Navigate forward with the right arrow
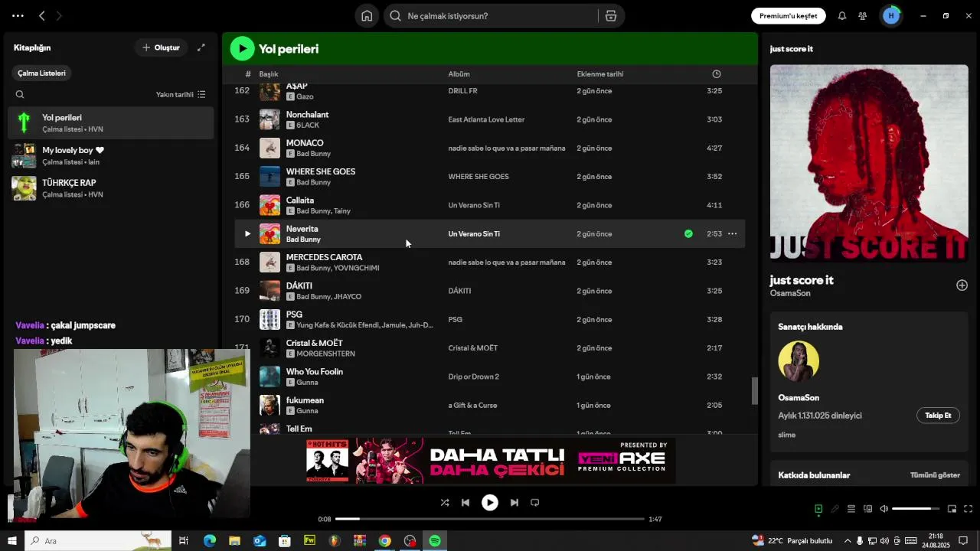The height and width of the screenshot is (551, 980). click(59, 16)
